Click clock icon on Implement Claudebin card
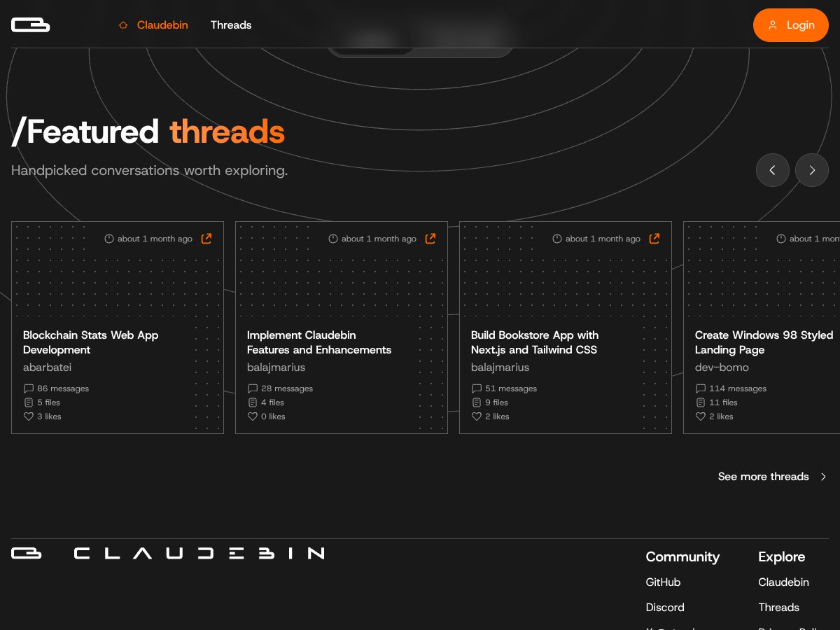The height and width of the screenshot is (630, 840). tap(333, 239)
